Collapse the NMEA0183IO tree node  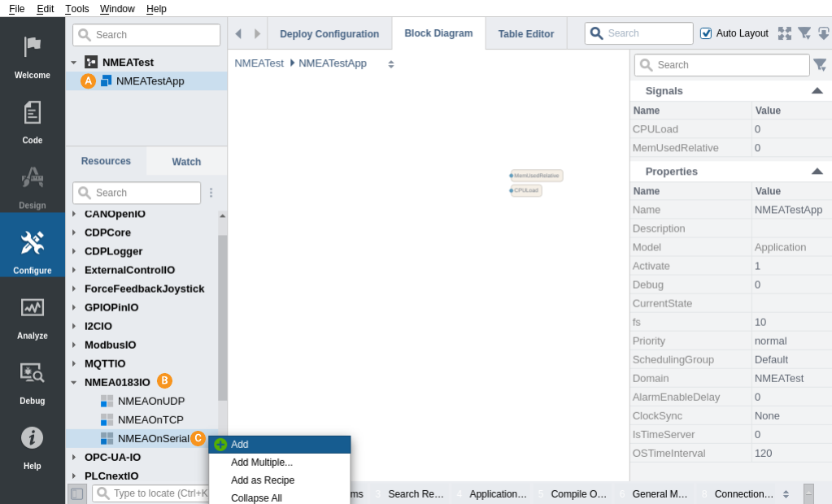74,382
